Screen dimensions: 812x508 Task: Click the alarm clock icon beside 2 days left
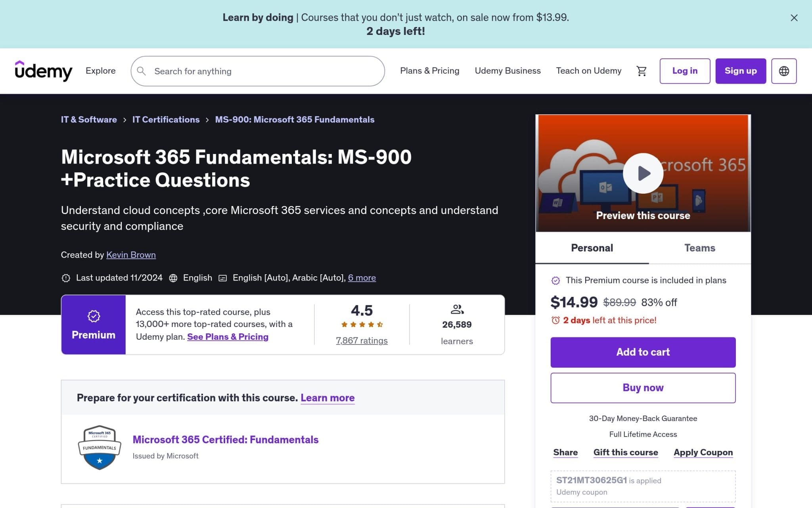555,320
